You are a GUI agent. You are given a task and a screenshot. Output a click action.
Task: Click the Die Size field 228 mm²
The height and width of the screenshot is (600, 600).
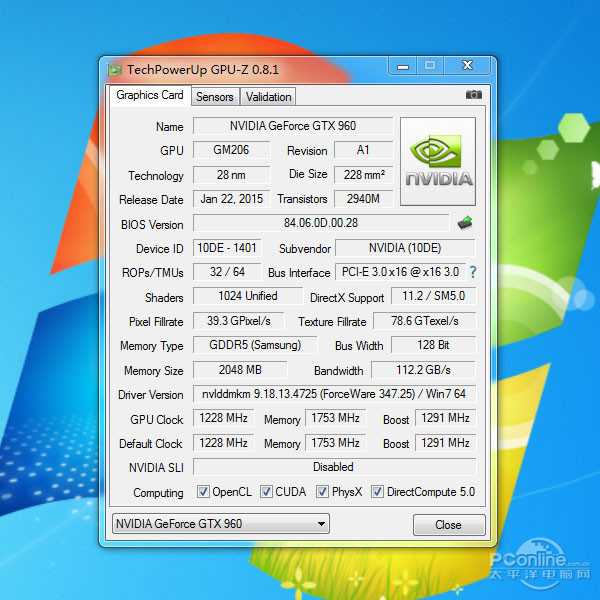pos(363,175)
